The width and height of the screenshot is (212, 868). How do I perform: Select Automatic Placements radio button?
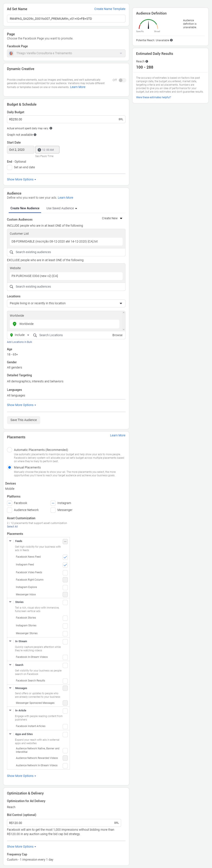9,450
